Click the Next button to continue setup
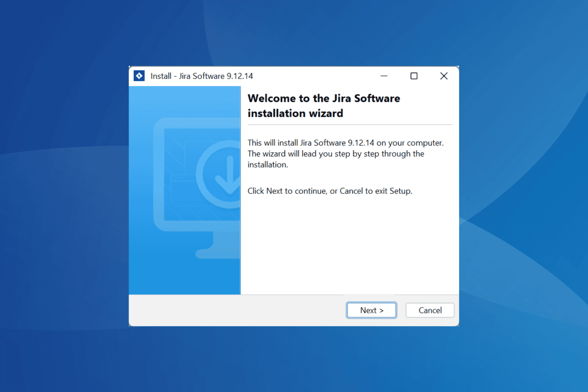Viewport: 588px width, 392px height. pyautogui.click(x=371, y=310)
